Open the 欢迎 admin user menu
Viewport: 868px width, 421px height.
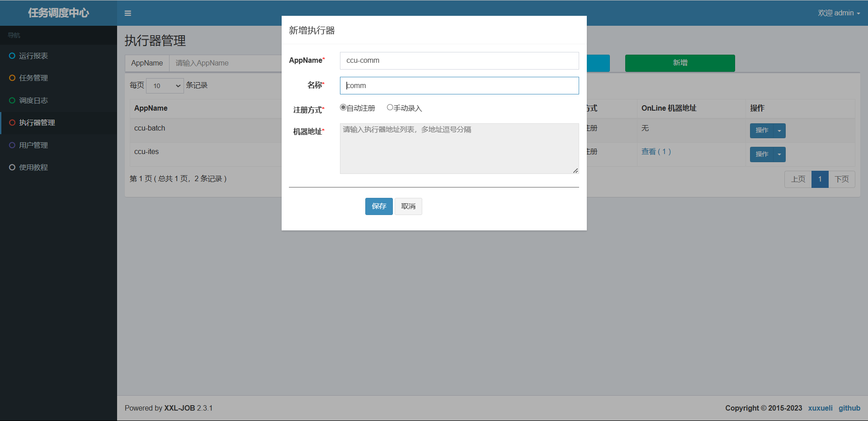pyautogui.click(x=839, y=13)
